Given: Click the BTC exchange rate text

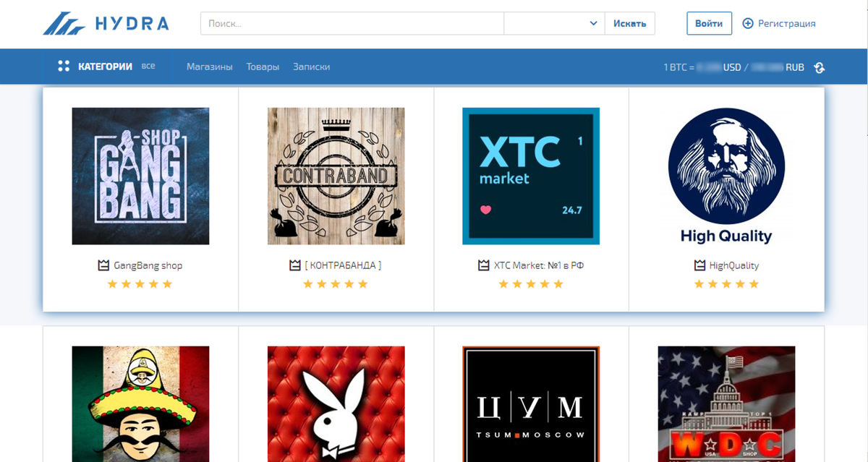Looking at the screenshot, I should (733, 67).
